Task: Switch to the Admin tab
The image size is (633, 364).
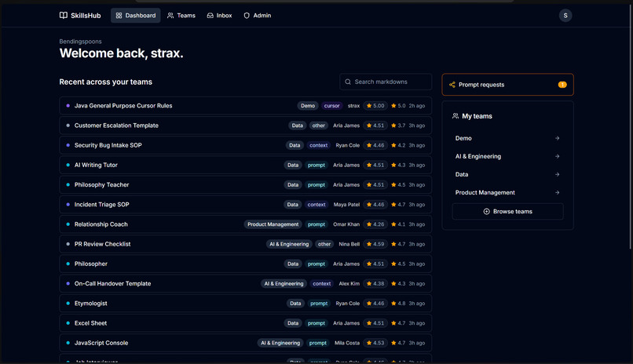Action: (257, 16)
